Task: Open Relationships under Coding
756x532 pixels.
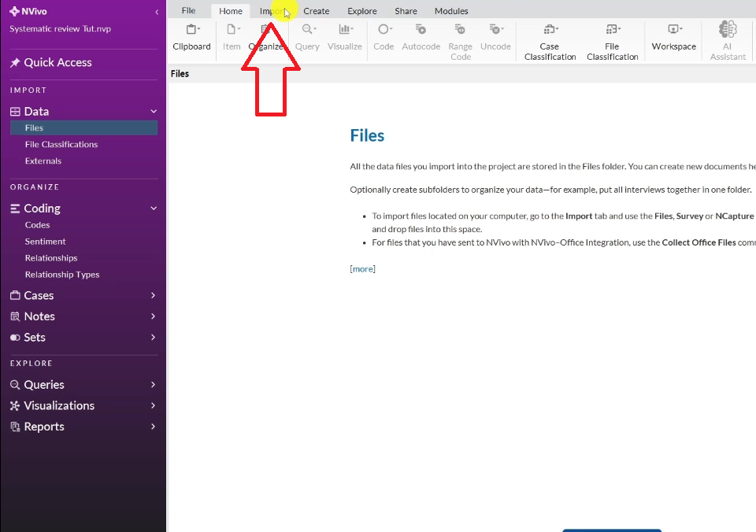Action: pyautogui.click(x=51, y=258)
